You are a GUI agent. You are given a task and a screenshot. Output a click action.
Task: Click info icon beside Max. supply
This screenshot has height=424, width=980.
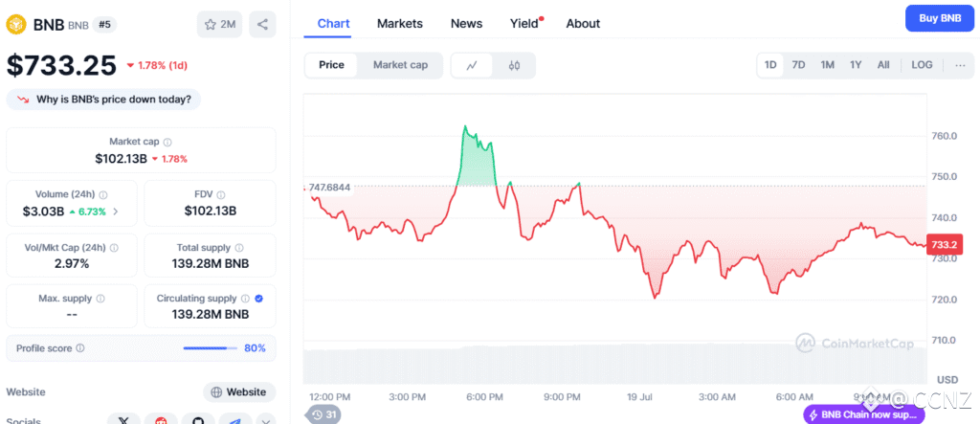(100, 299)
